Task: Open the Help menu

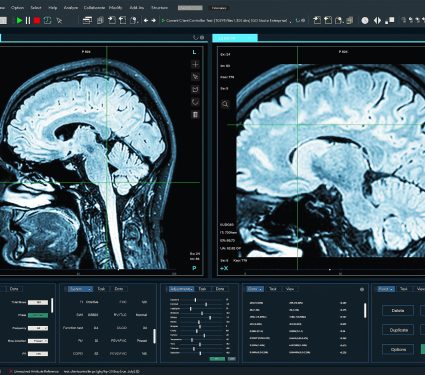Action: pos(52,8)
